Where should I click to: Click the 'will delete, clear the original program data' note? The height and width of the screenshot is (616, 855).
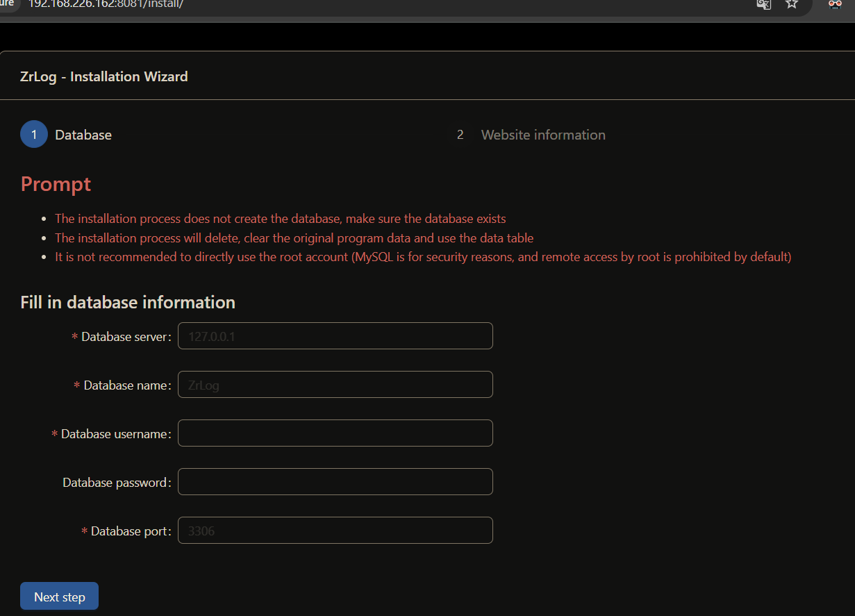tap(294, 238)
